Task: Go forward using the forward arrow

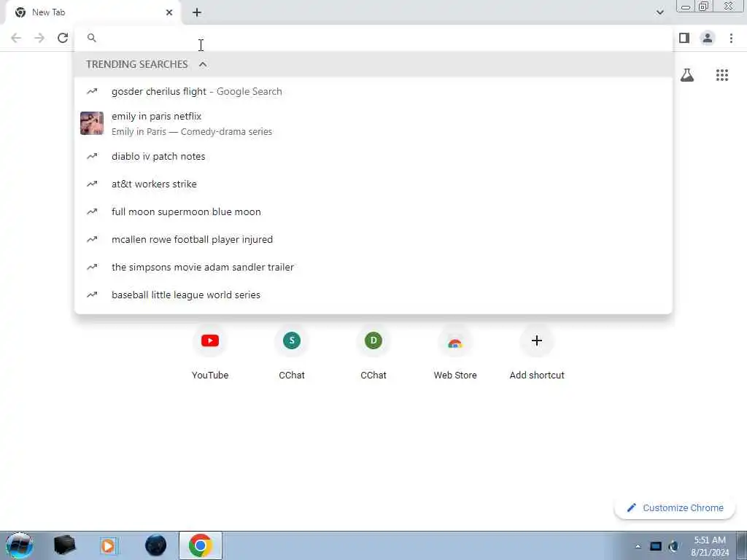Action: (x=39, y=38)
